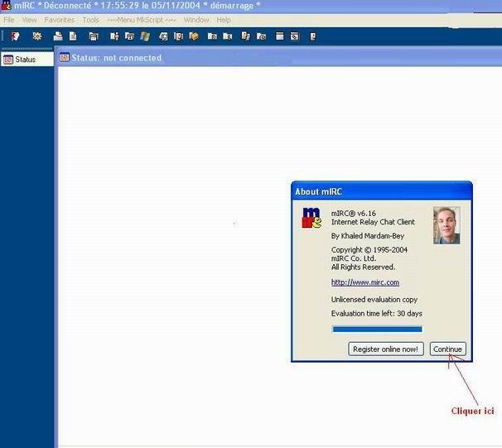Viewport: 502px width, 448px height.
Task: Select the Status switchbar tab
Action: 27,60
